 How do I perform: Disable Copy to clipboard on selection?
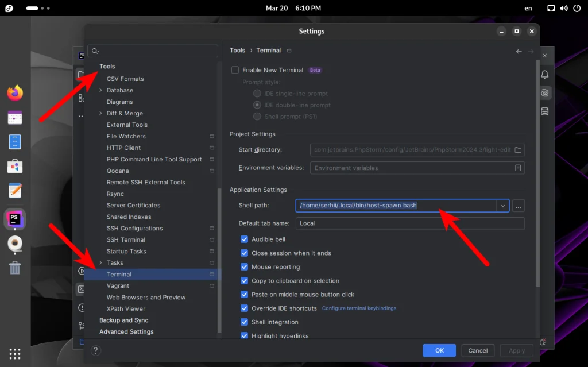(x=244, y=280)
